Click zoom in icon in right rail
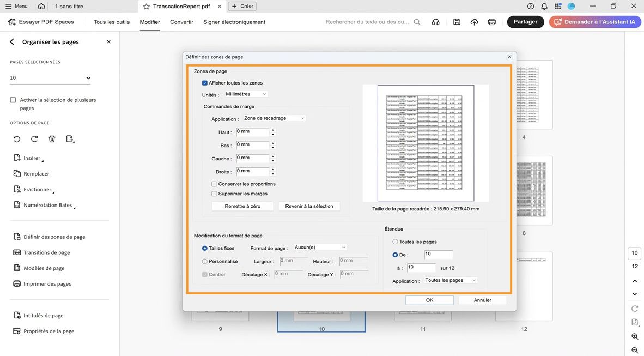 pos(635,336)
